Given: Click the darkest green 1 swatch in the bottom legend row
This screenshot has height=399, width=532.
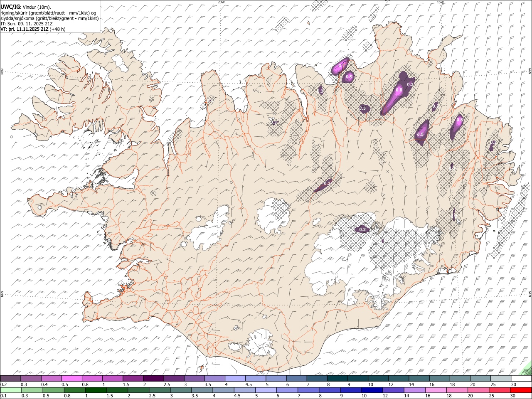Looking at the screenshot, I should 96,390.
